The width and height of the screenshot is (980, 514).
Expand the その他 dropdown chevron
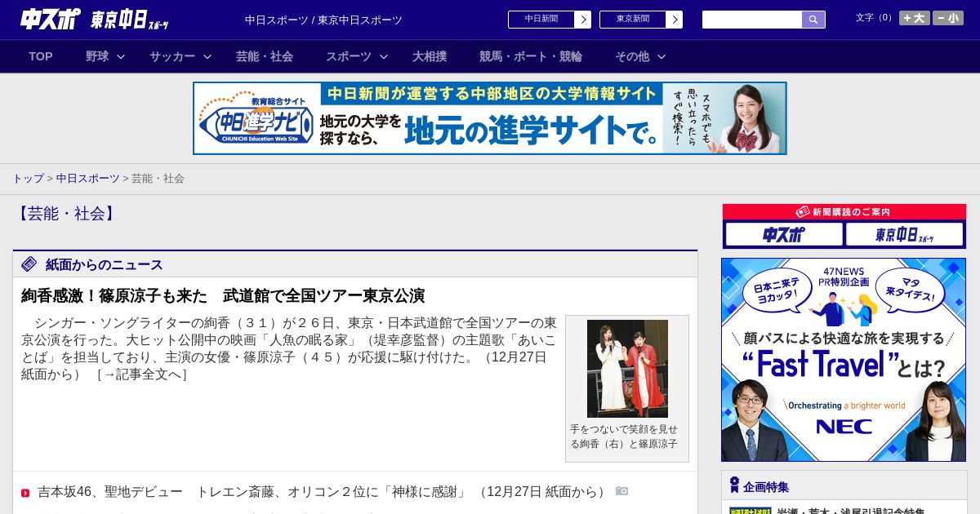point(661,57)
